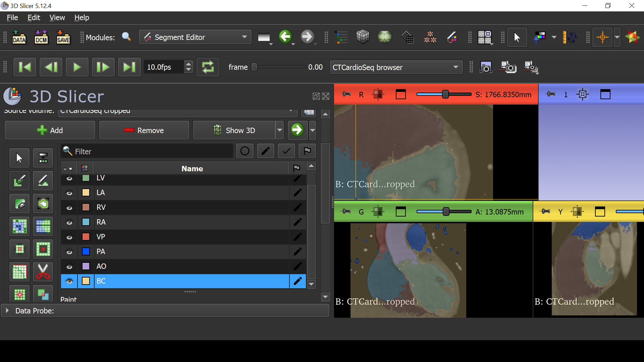Viewport: 644px width, 362px height.
Task: Maximize the green slice view
Action: (x=400, y=212)
